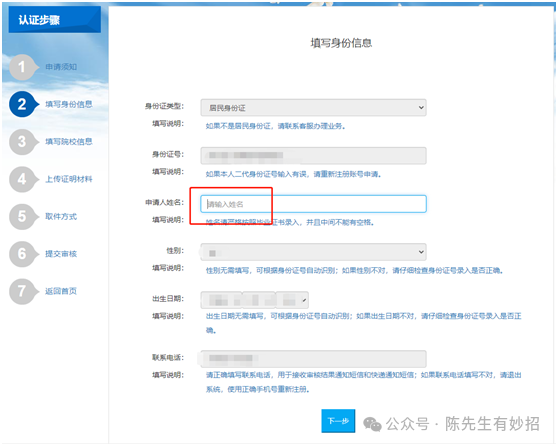Click the 联系电话 input field

pyautogui.click(x=313, y=359)
